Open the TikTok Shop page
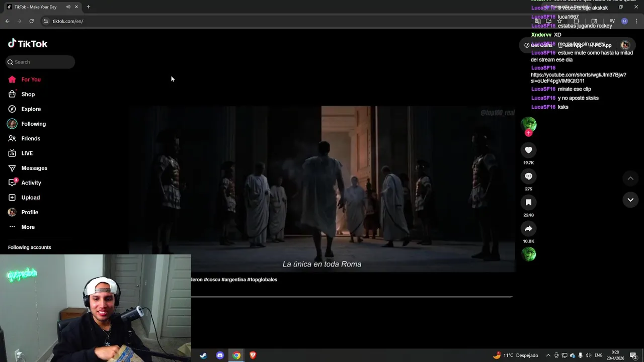 21,94
